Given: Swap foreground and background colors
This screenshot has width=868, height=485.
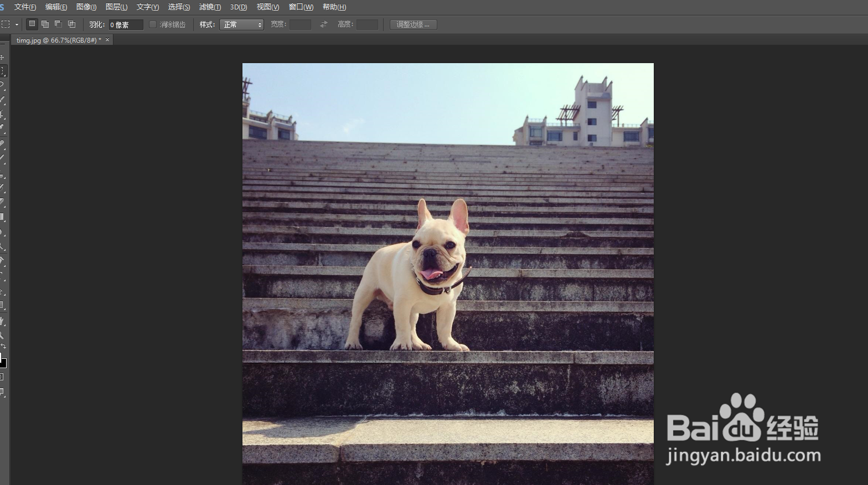Looking at the screenshot, I should click(4, 347).
